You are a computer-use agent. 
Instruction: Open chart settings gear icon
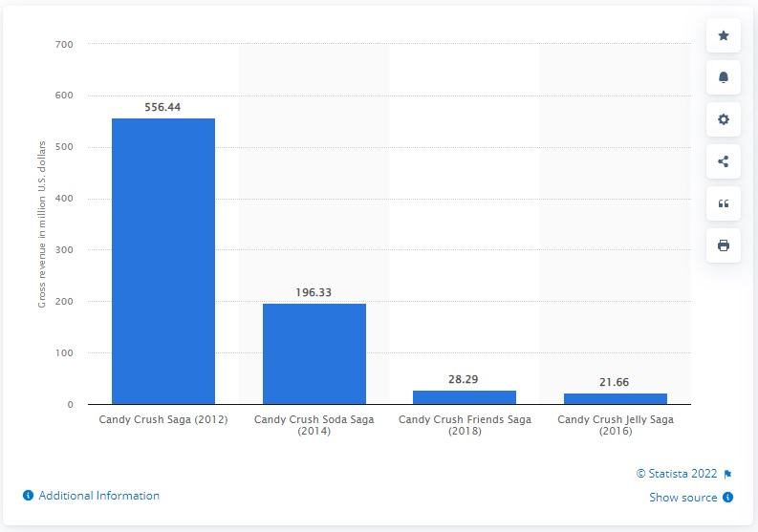[x=724, y=119]
